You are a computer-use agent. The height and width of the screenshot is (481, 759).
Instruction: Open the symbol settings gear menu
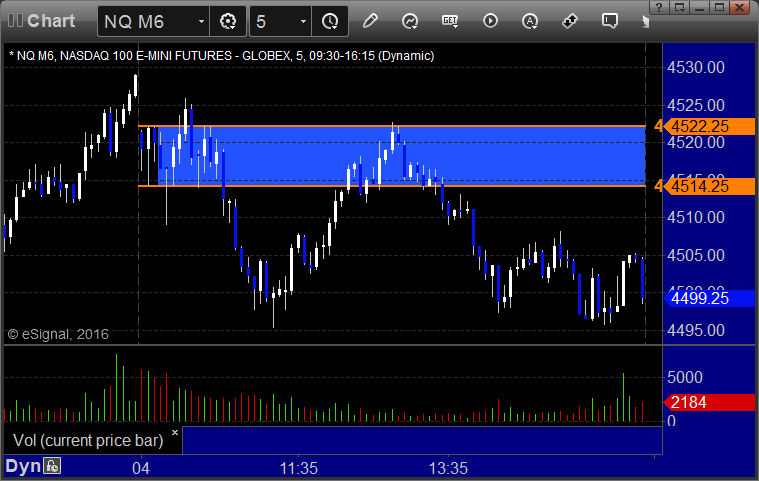point(228,21)
